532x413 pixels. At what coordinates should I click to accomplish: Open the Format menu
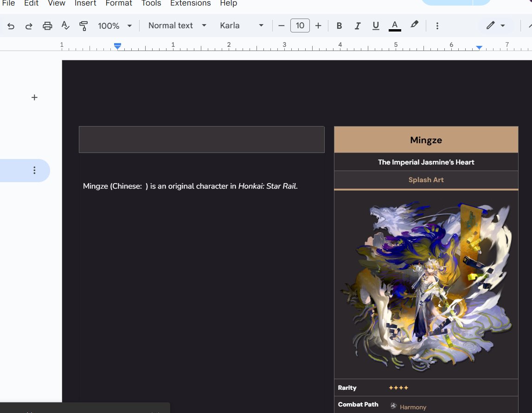(x=118, y=3)
